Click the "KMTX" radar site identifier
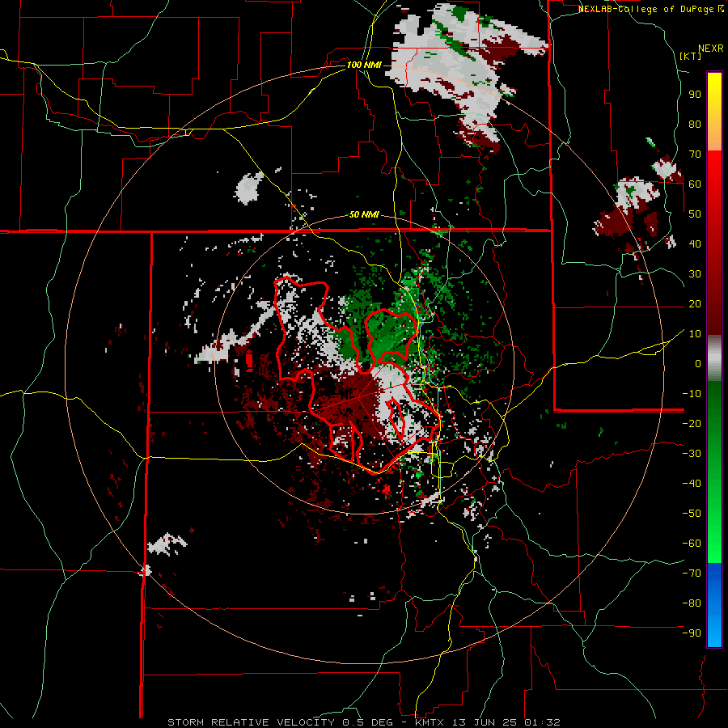Image resolution: width=728 pixels, height=728 pixels. coord(430,722)
